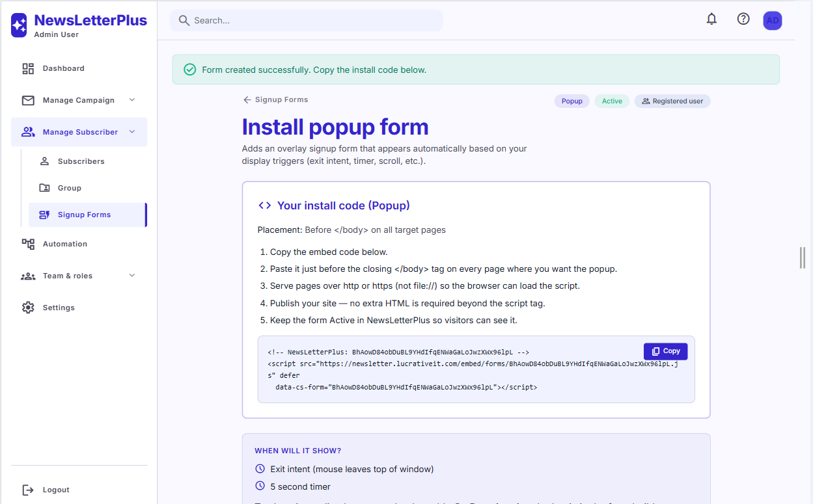The height and width of the screenshot is (504, 813).
Task: Click 'Paste it just before the closing' step
Action: [x=443, y=269]
